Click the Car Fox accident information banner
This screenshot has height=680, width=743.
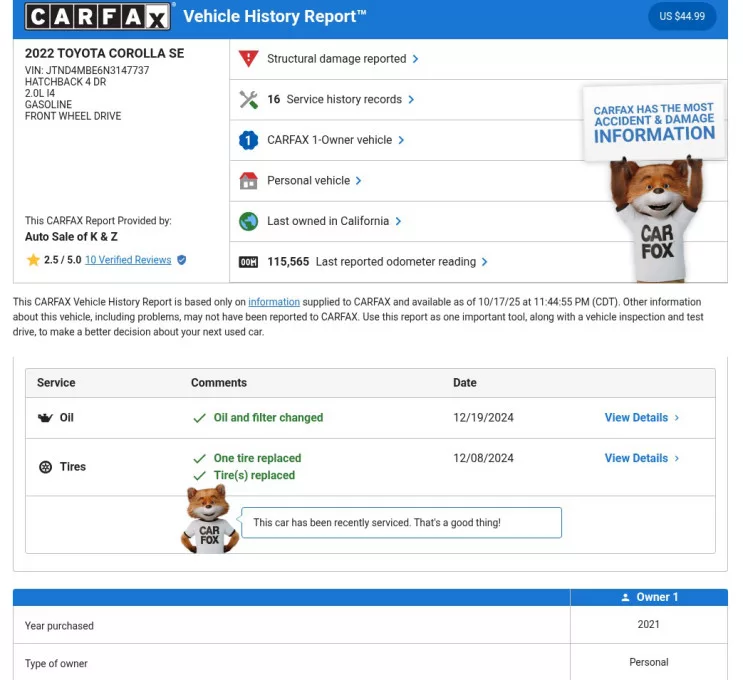pyautogui.click(x=654, y=125)
